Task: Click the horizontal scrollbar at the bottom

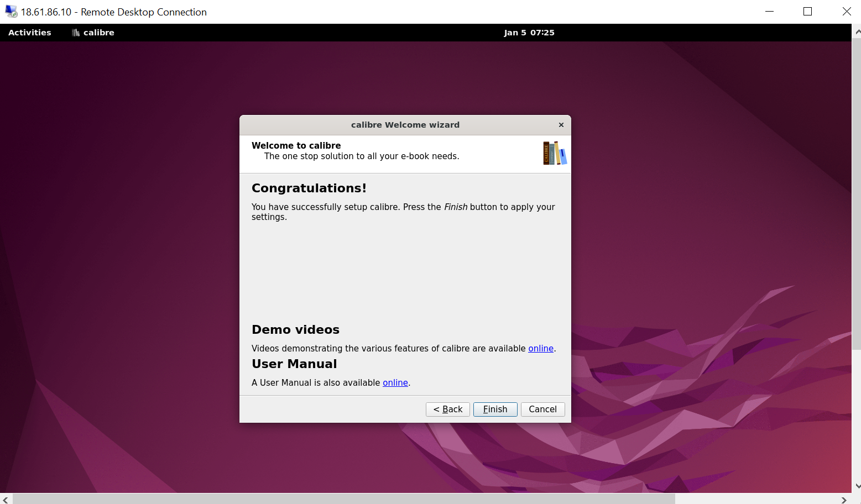Action: coord(343,499)
